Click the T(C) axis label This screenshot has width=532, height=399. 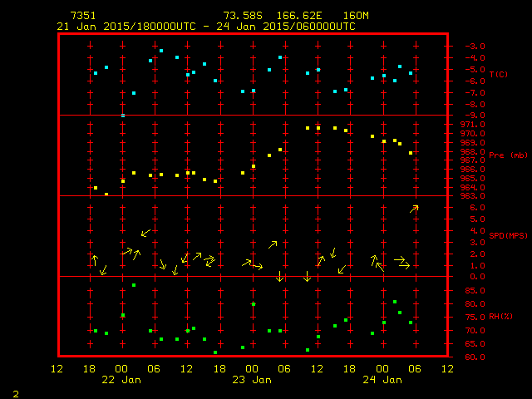499,74
